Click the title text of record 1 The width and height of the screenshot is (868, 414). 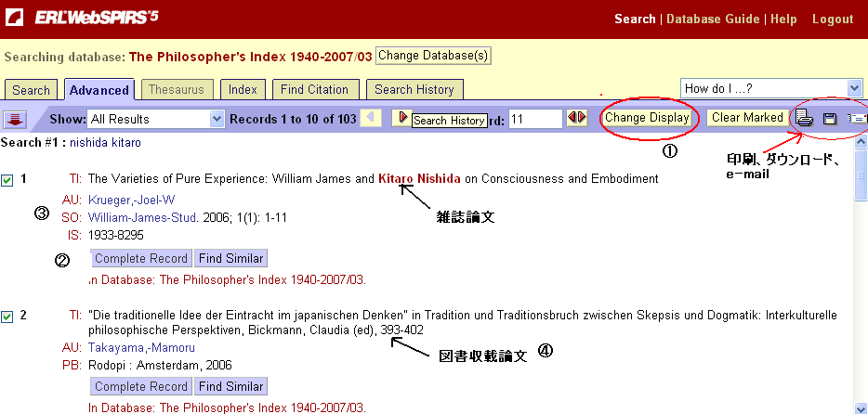point(373,178)
